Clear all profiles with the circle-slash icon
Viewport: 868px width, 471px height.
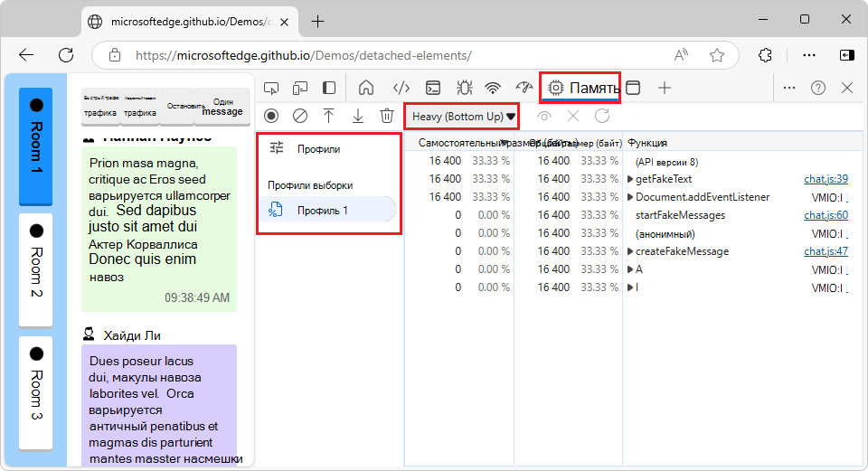point(299,116)
